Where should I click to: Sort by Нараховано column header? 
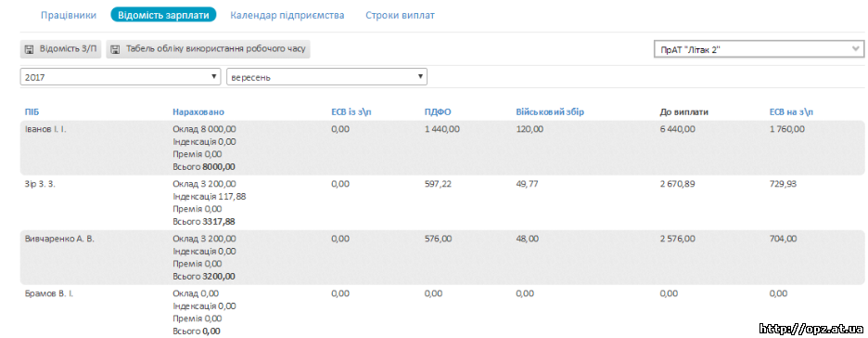(x=198, y=112)
